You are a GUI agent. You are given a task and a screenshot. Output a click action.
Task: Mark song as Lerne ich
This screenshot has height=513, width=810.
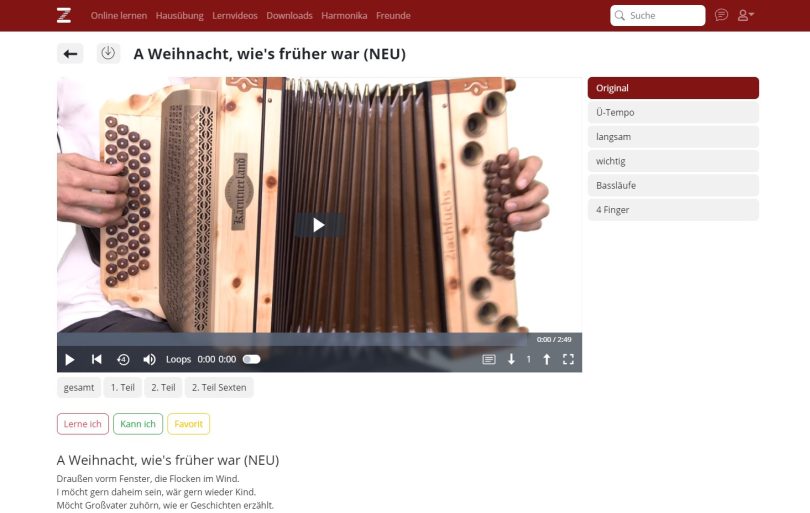(x=83, y=424)
